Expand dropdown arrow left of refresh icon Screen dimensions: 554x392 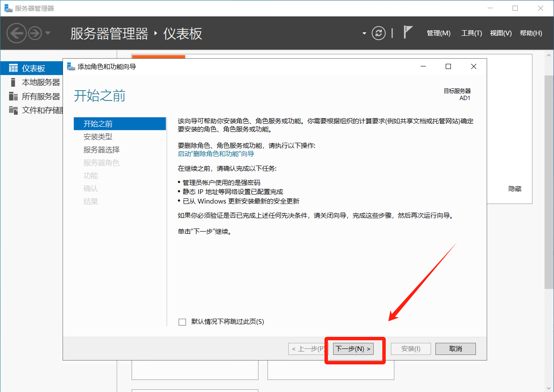click(364, 33)
